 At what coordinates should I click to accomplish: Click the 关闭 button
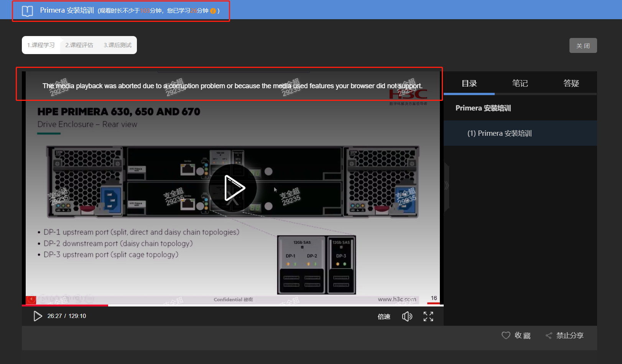tap(583, 46)
